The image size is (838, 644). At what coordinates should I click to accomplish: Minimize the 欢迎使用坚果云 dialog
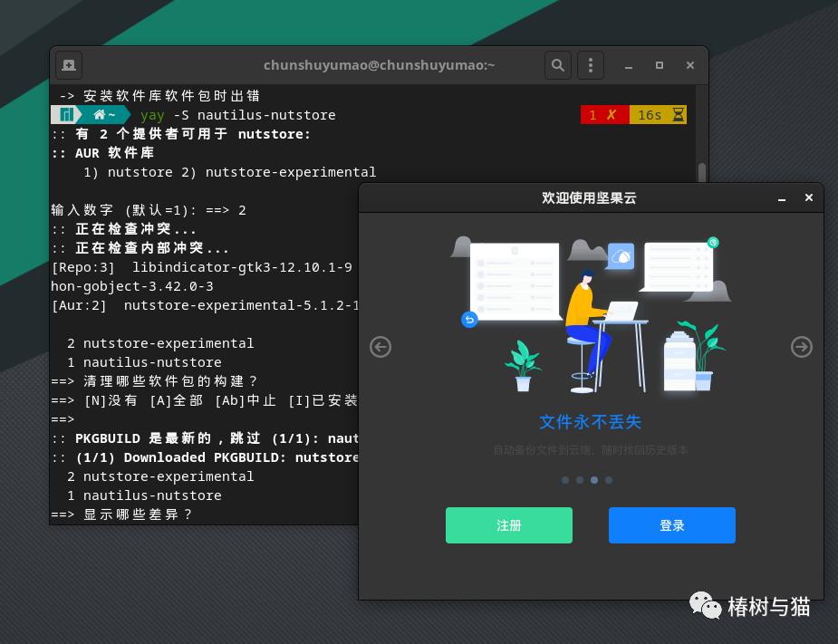(782, 198)
